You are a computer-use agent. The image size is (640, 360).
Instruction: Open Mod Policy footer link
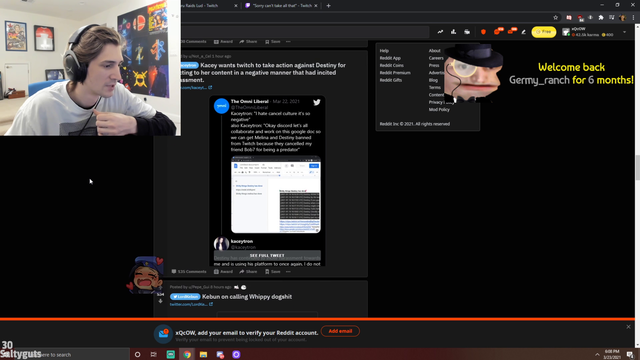439,109
